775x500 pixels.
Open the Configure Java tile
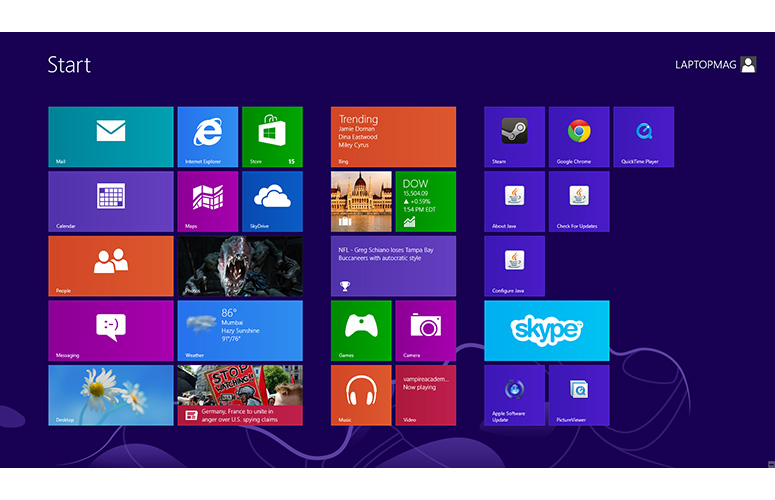tap(515, 266)
